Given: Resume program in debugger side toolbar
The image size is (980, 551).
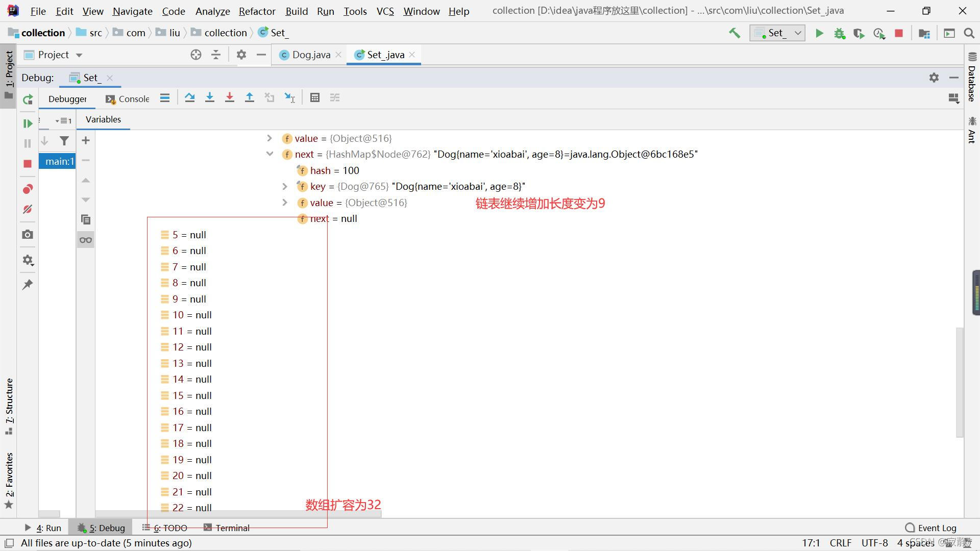Looking at the screenshot, I should (x=28, y=123).
